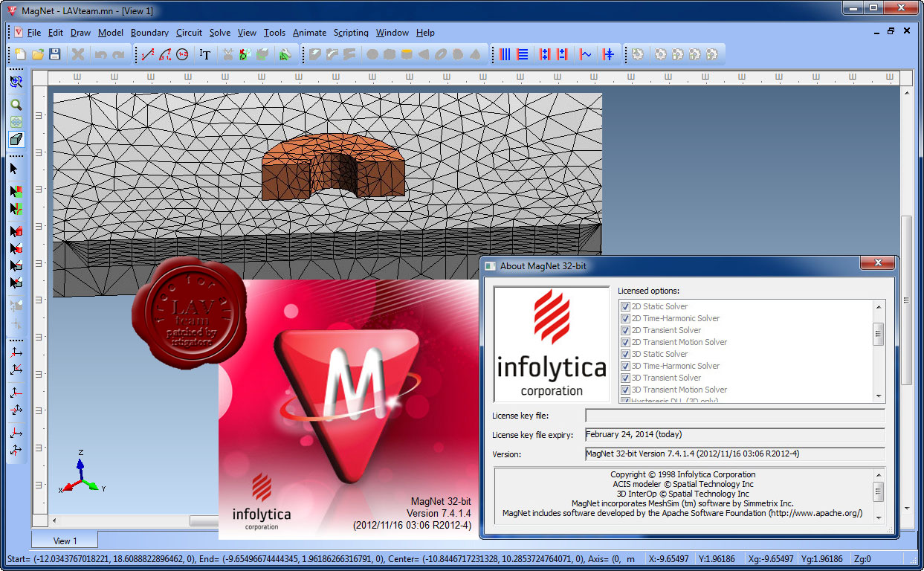This screenshot has height=571, width=924.
Task: Open the Draw menu
Action: [x=80, y=33]
